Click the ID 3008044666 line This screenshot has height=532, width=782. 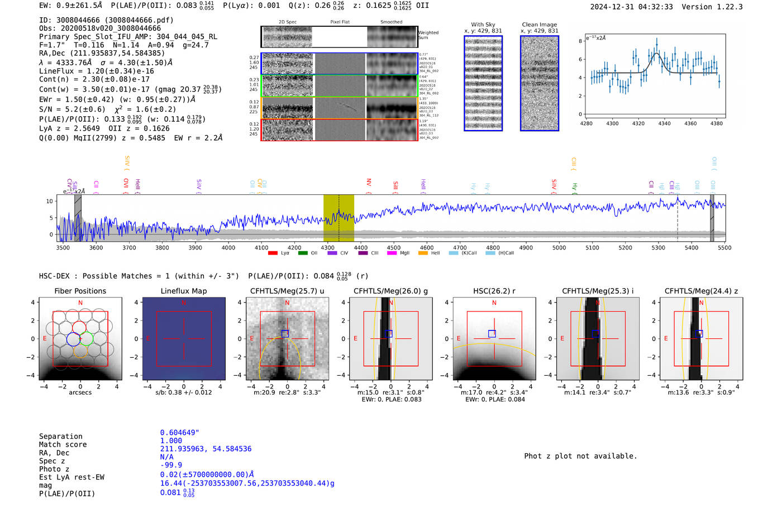coord(106,20)
